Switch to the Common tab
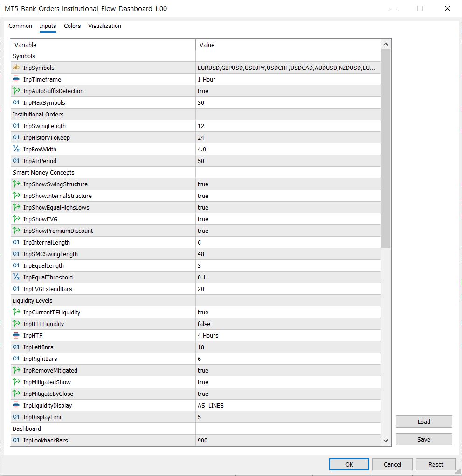Screen dimensions: 462x476 20,26
